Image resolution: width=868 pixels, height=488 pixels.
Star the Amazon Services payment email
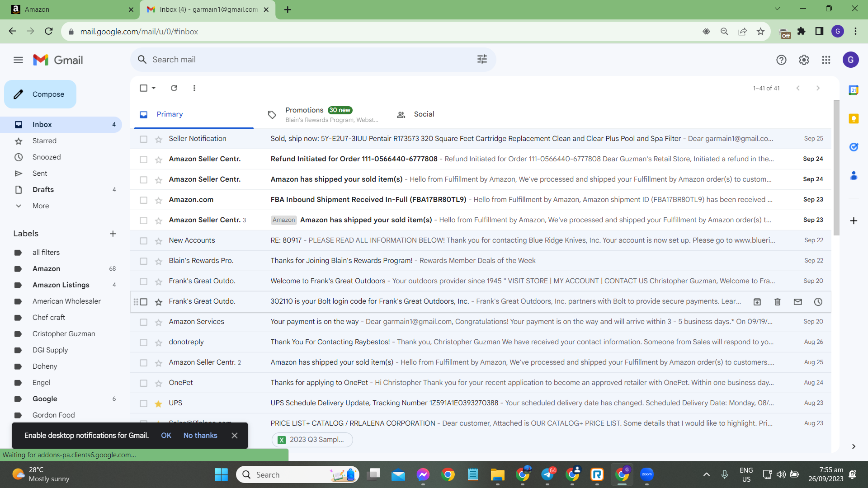click(158, 322)
